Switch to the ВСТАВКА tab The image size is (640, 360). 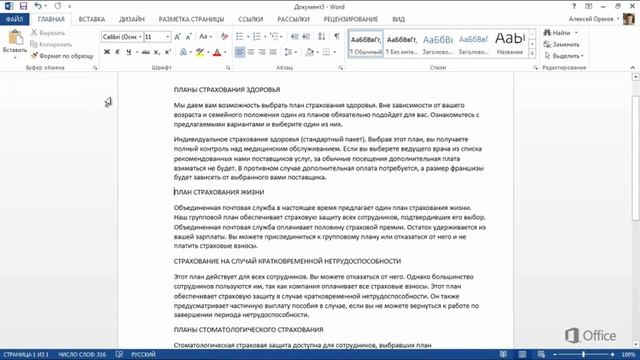pyautogui.click(x=92, y=19)
